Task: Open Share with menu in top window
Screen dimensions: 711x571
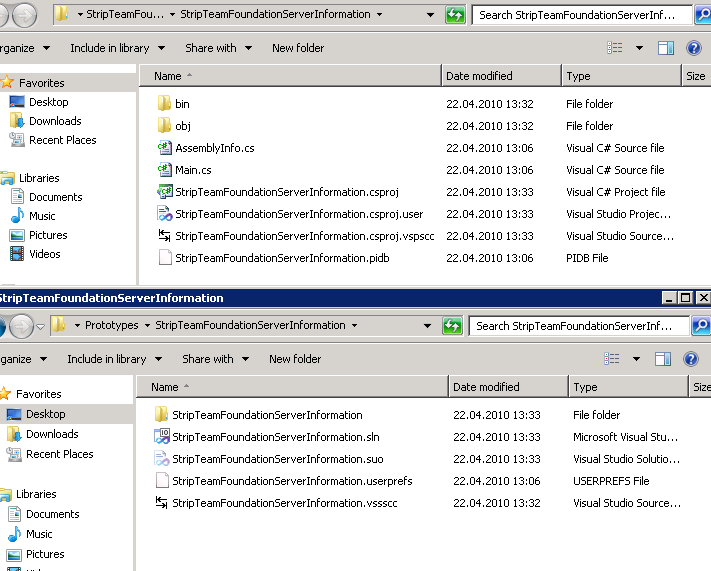Action: point(218,48)
